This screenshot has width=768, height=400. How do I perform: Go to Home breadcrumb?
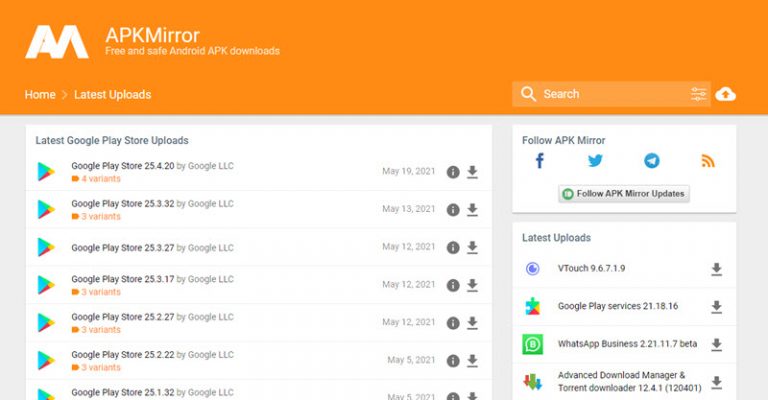[40, 94]
